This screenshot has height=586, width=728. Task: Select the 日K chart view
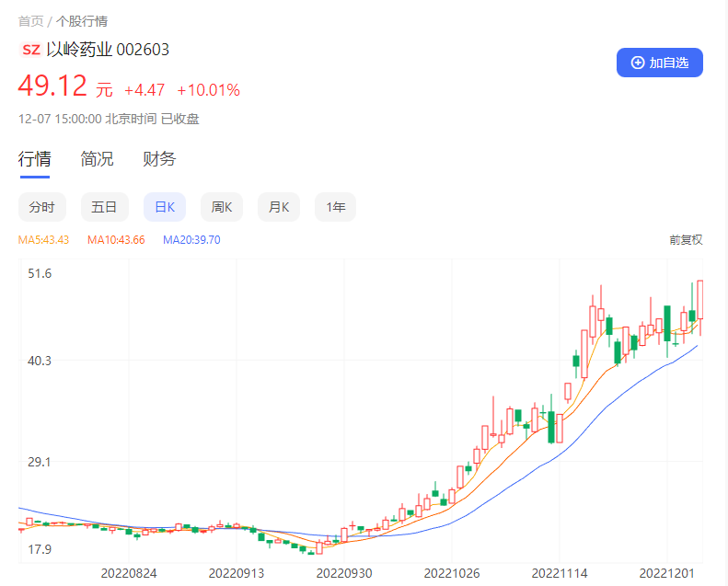(165, 207)
